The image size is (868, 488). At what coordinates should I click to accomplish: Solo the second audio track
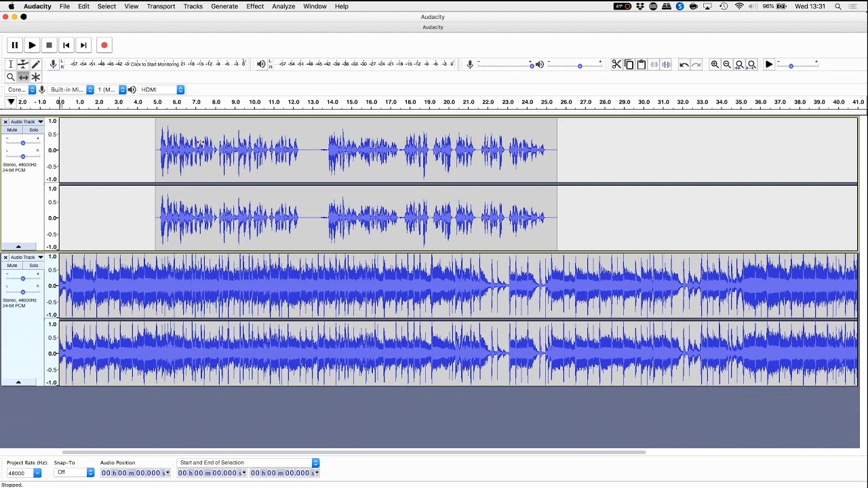(33, 266)
